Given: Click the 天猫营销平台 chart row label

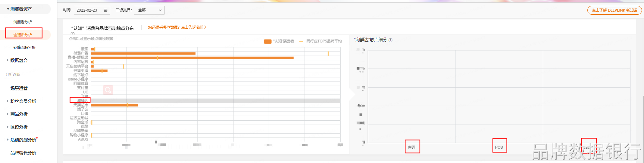Looking at the screenshot, I should [77, 66].
